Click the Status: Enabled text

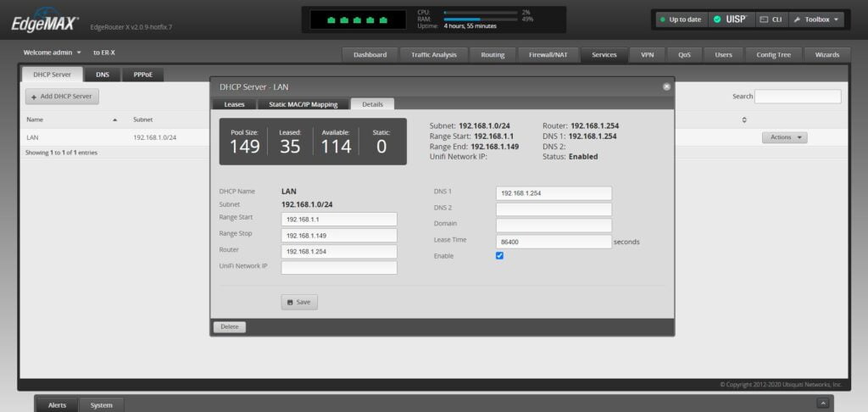click(570, 157)
